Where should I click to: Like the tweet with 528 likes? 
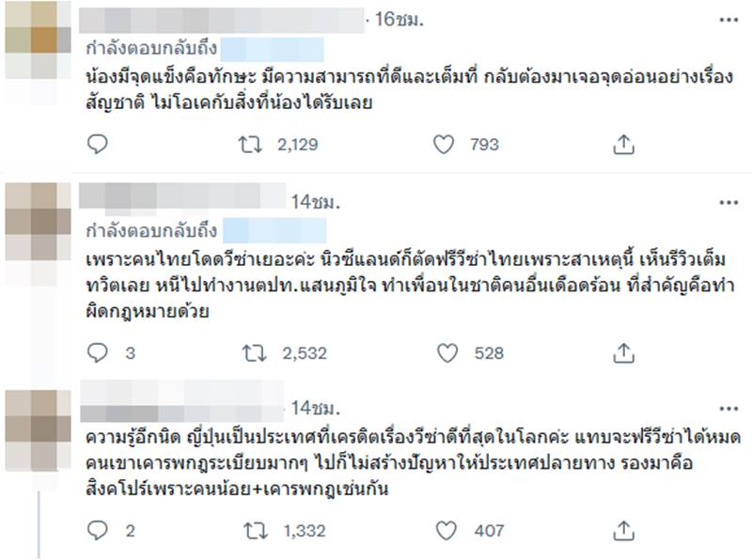(447, 353)
